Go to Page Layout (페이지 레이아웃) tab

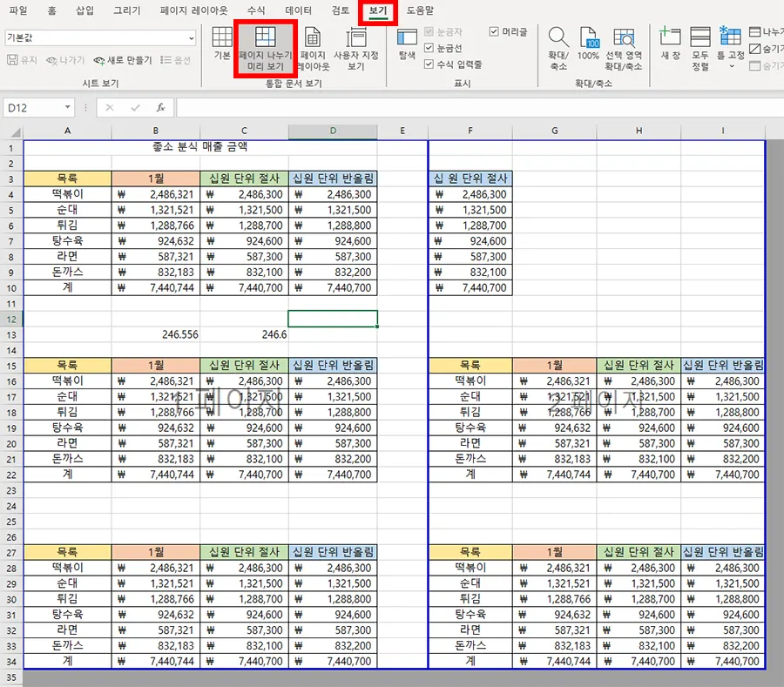pos(193,10)
